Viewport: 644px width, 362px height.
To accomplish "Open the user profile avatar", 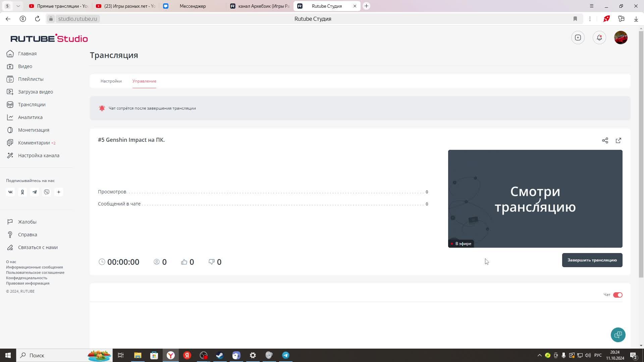I will coord(621,38).
